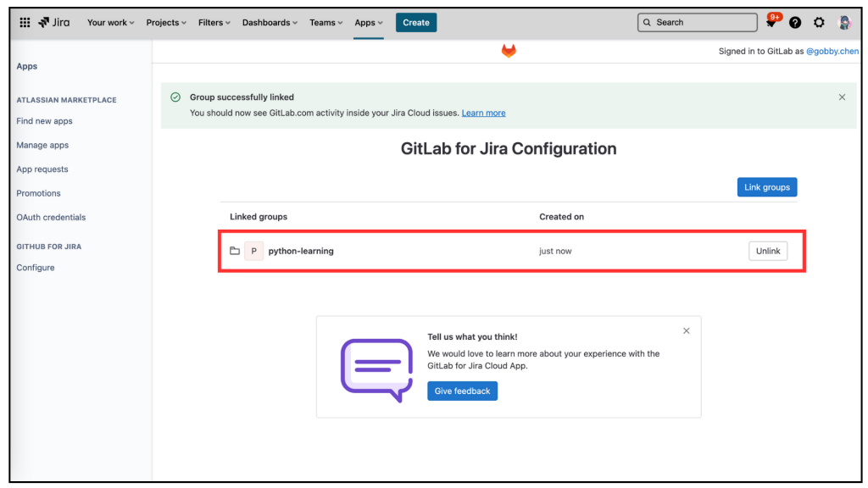Click the purple feedback speech bubble illustration
The width and height of the screenshot is (868, 488).
(x=377, y=369)
